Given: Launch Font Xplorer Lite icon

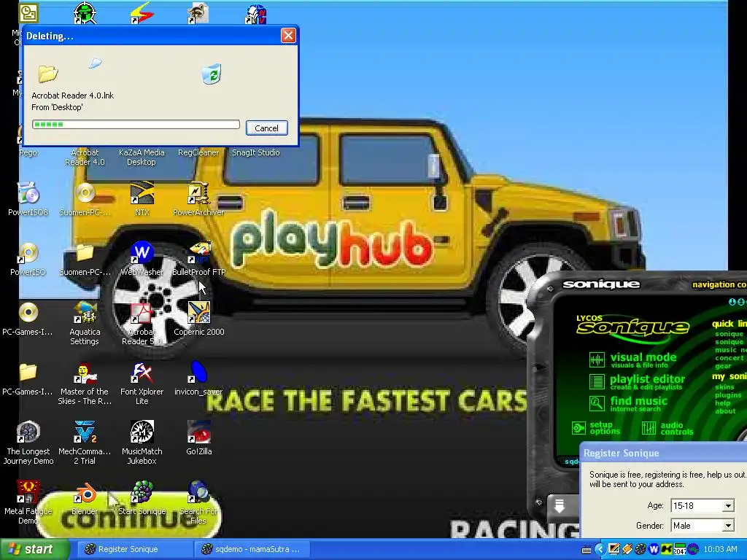Looking at the screenshot, I should (x=142, y=383).
